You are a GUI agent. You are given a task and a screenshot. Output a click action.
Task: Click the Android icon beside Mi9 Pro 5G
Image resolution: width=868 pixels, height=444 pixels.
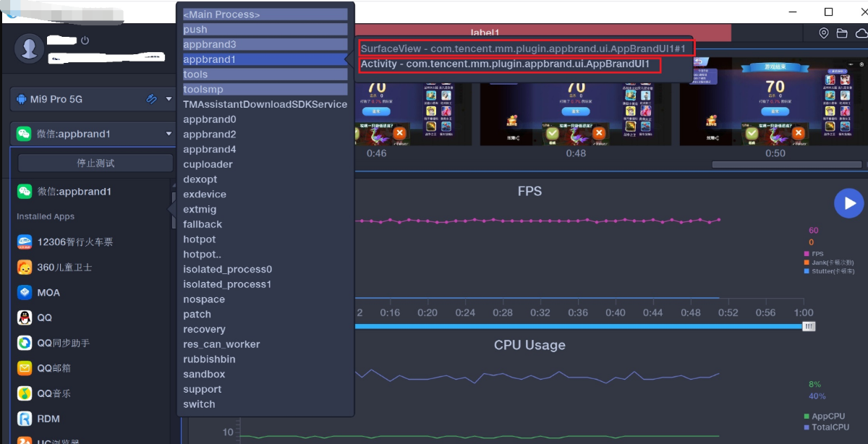click(x=22, y=99)
